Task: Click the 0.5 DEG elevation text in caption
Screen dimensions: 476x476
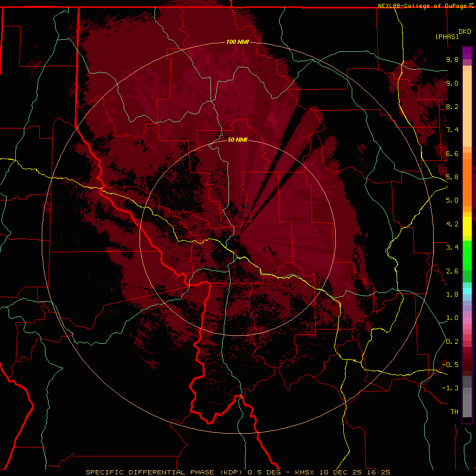Action: pyautogui.click(x=264, y=472)
